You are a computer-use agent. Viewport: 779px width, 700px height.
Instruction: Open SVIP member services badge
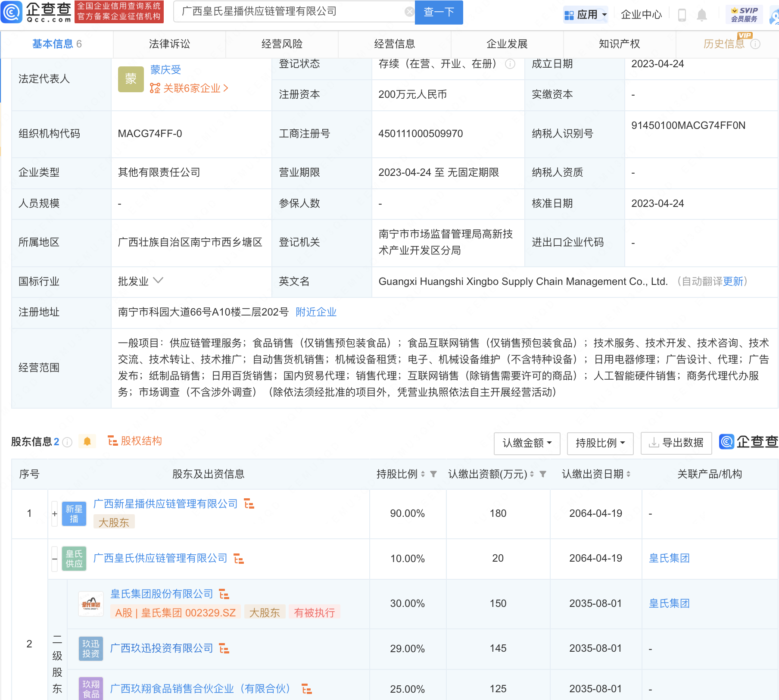coord(744,15)
